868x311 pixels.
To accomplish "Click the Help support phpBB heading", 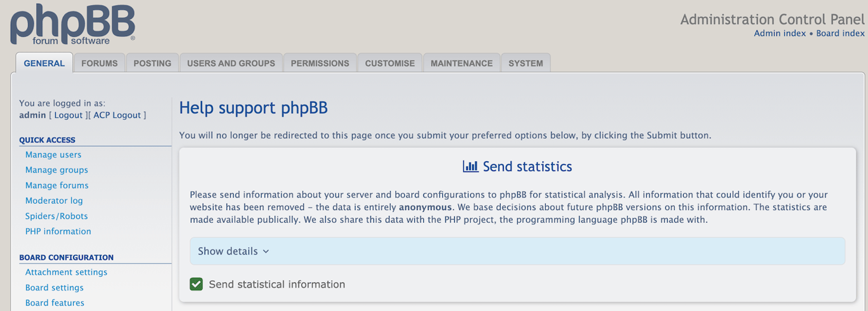I will tap(254, 108).
